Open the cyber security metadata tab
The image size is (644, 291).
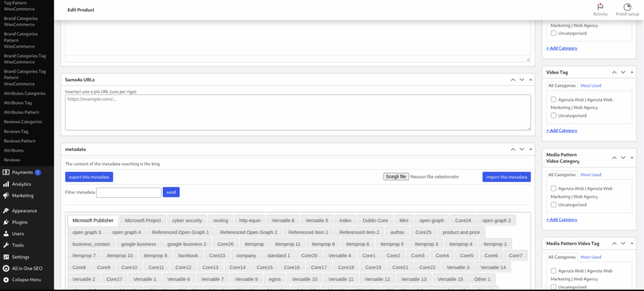pyautogui.click(x=187, y=221)
